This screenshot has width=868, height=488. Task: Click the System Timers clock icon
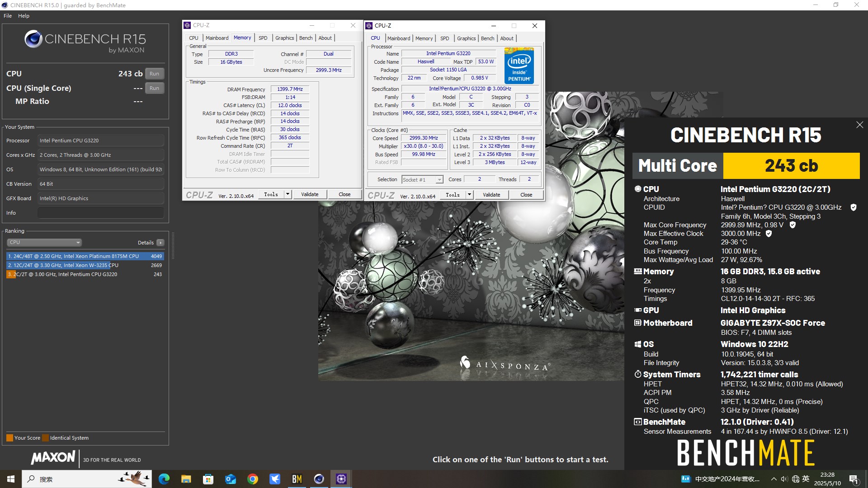pos(637,375)
